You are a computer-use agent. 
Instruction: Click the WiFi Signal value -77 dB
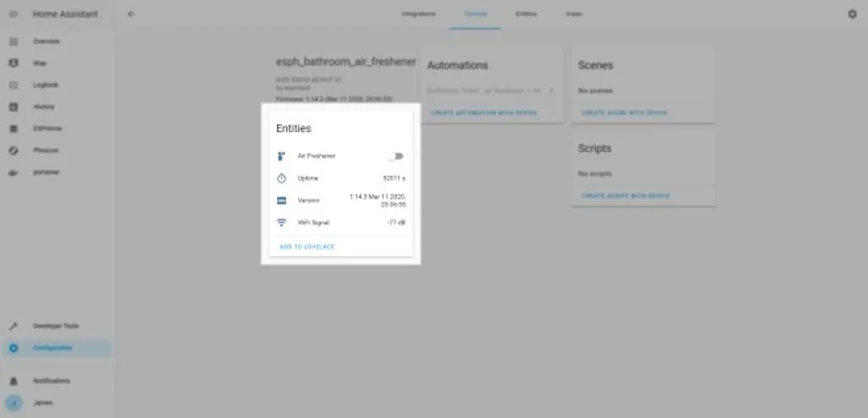point(397,222)
